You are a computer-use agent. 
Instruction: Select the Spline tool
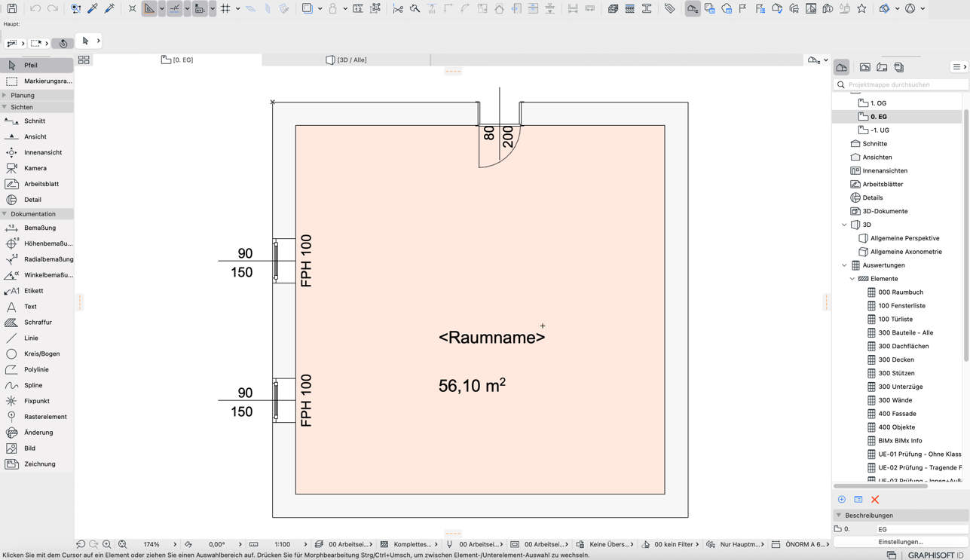click(37, 385)
